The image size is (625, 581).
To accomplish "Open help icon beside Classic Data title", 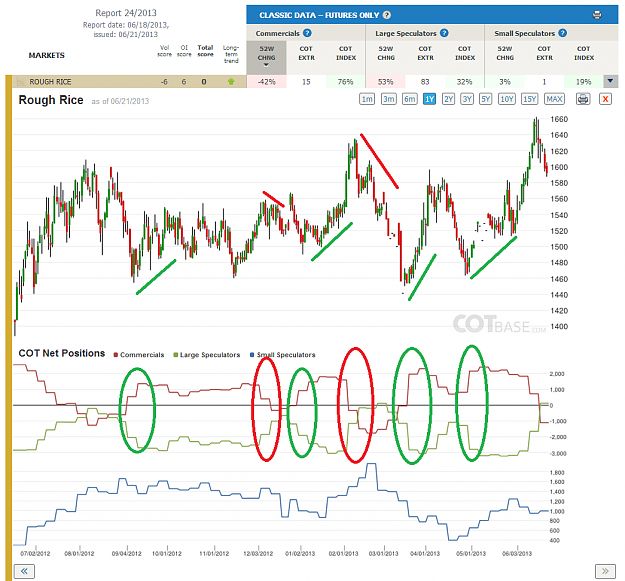I will pyautogui.click(x=387, y=15).
